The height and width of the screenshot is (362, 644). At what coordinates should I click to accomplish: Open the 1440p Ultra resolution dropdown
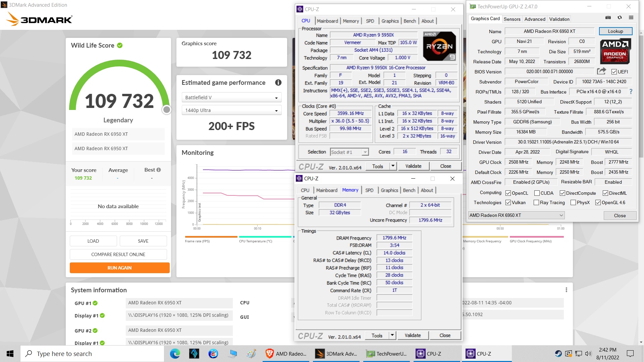tap(231, 110)
